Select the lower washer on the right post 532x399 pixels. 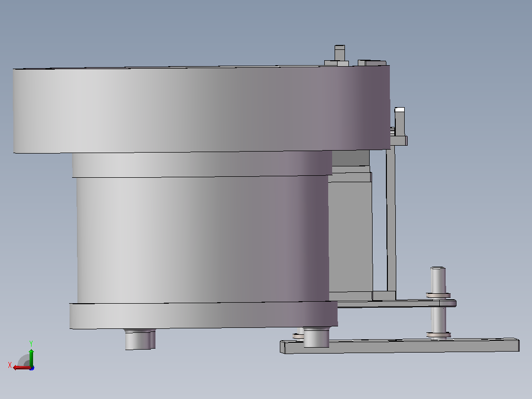point(439,335)
